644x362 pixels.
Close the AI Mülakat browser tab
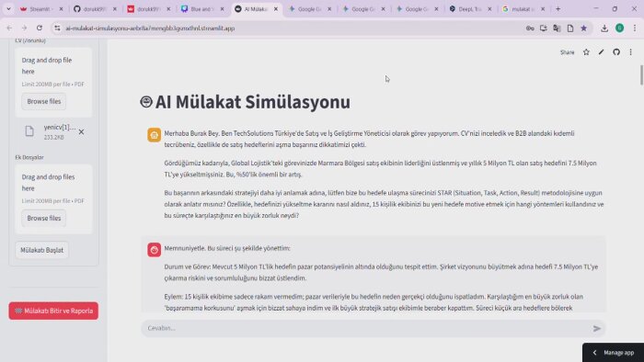276,8
